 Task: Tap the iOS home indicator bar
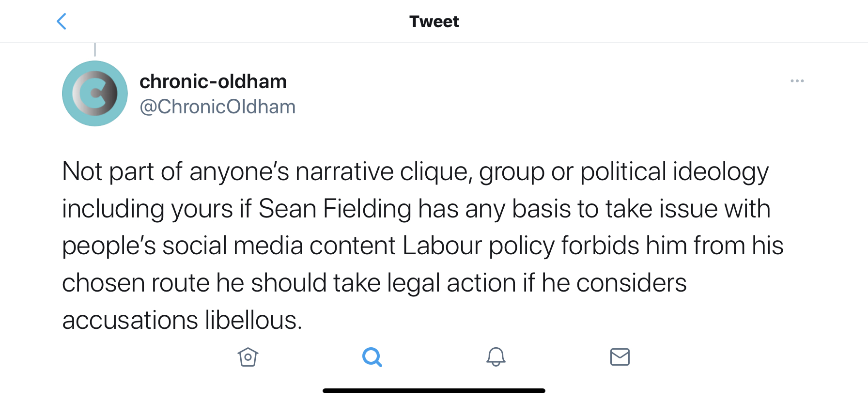[434, 391]
